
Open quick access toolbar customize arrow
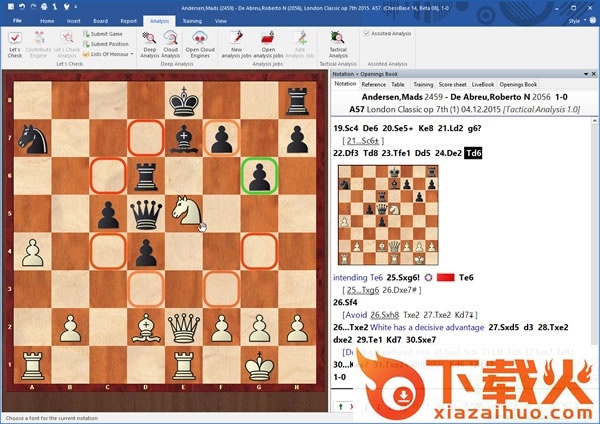[x=76, y=7]
